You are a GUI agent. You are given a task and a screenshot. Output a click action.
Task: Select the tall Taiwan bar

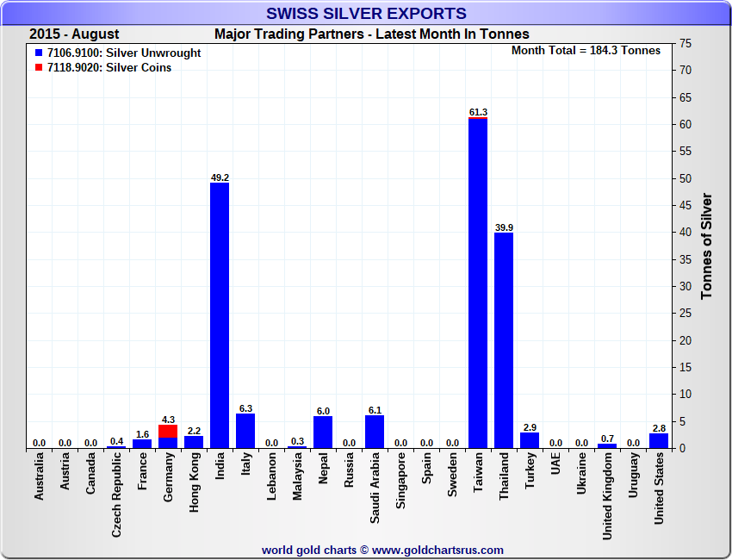[478, 284]
